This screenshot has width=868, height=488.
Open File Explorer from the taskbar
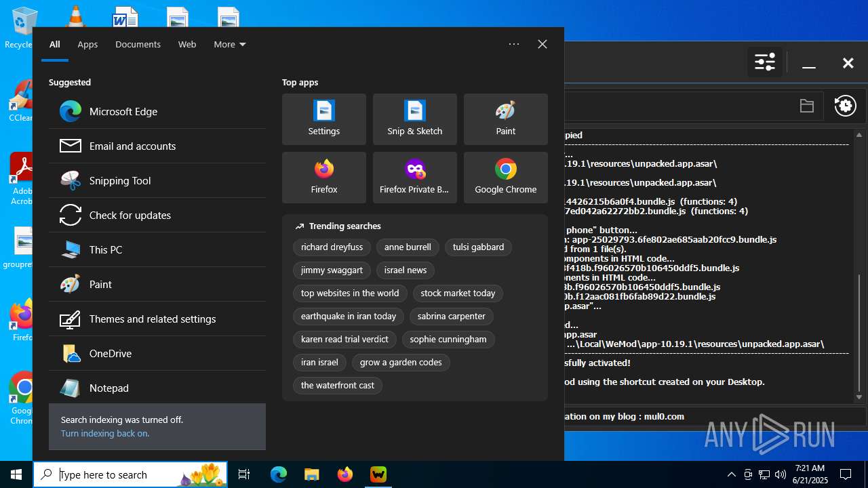point(312,475)
